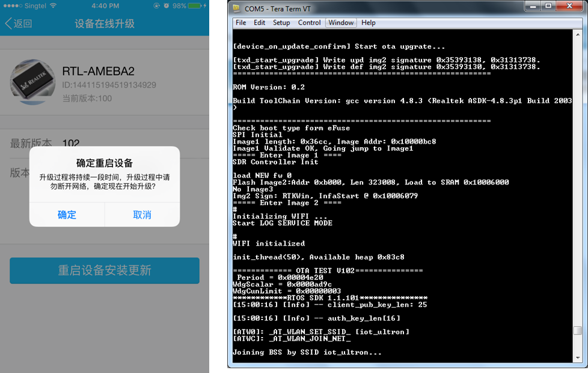
Task: Click the 'client_pub_key_len: 25' terminal line
Action: point(329,305)
